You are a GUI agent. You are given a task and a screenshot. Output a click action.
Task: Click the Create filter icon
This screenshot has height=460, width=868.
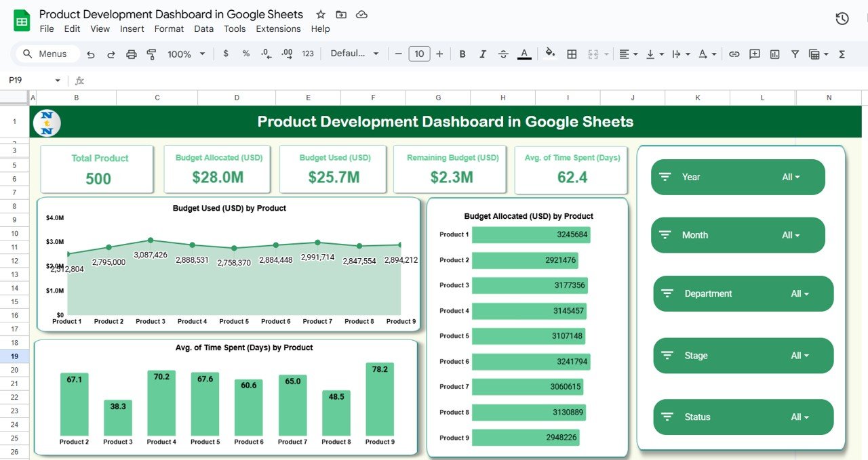click(795, 54)
